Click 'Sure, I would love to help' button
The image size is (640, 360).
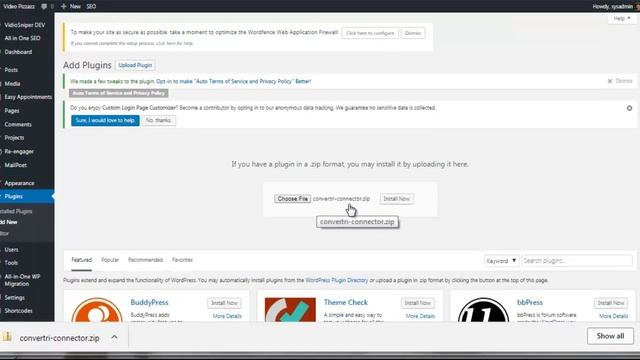point(105,120)
